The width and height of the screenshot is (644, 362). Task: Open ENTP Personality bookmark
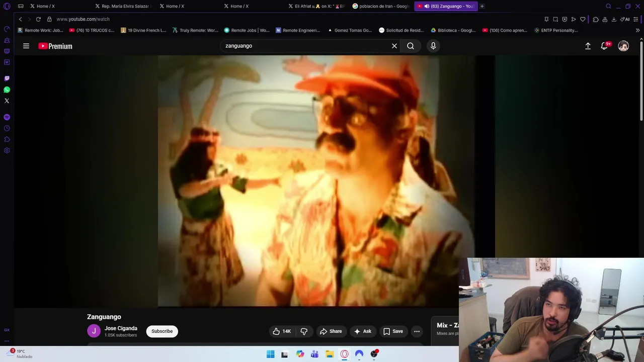tap(555, 30)
